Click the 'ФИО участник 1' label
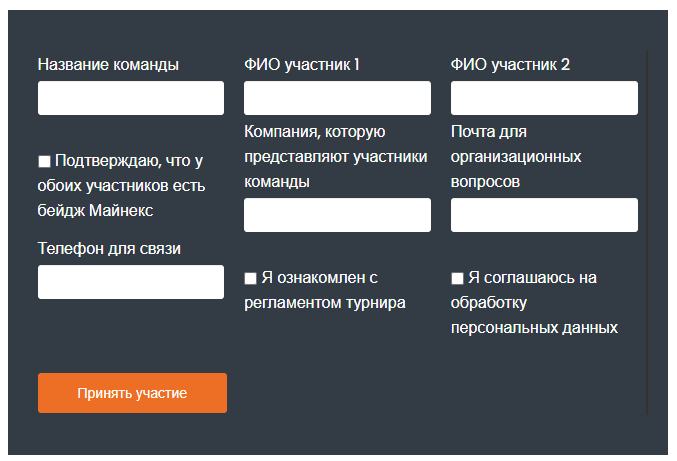The height and width of the screenshot is (461, 677). click(301, 65)
